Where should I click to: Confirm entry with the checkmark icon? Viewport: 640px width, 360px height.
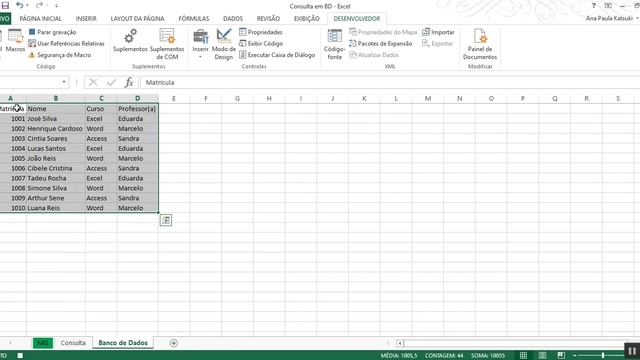(111, 82)
